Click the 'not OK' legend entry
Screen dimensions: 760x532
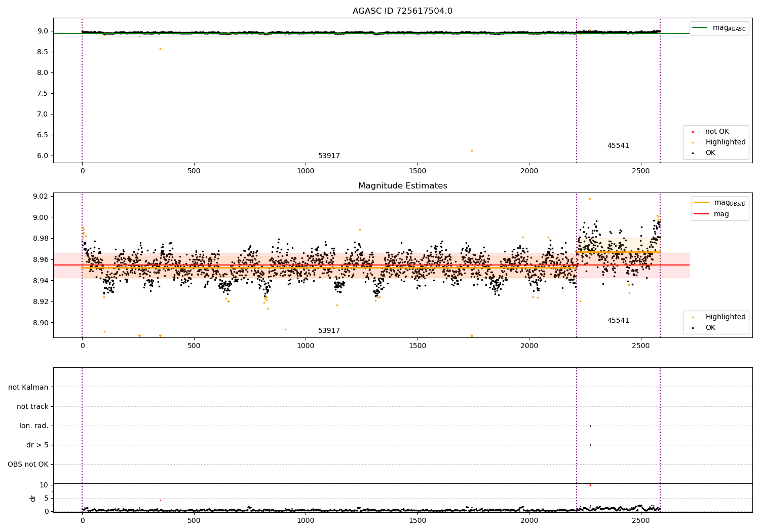click(x=717, y=132)
